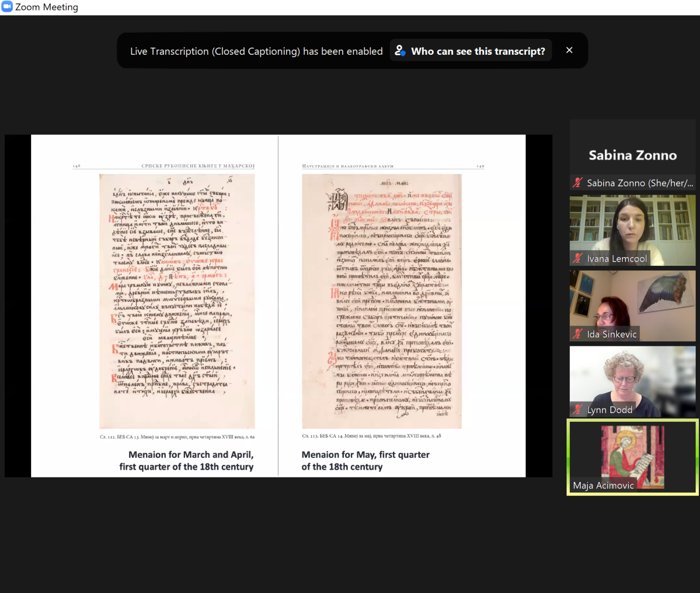Select Maja Acimovic's highlighted speaker tile
Screen dimensions: 700x593
(633, 457)
